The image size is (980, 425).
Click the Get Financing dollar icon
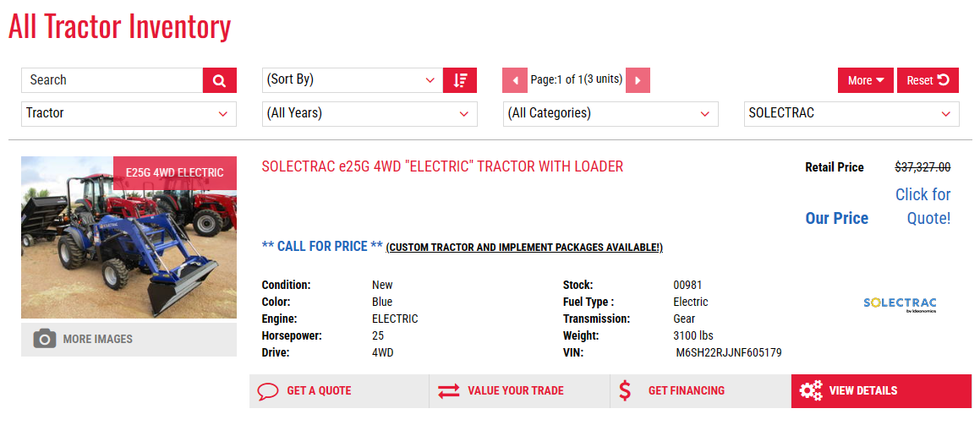[625, 391]
